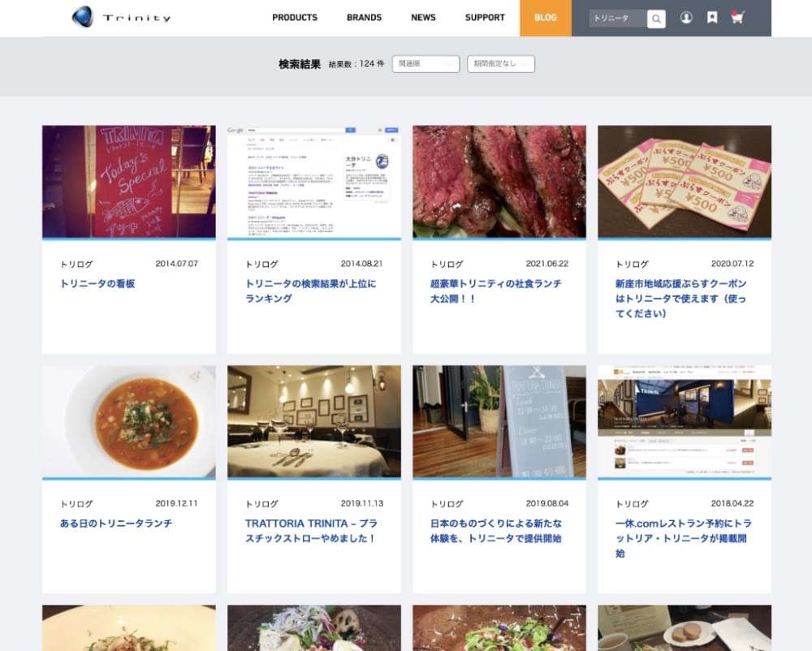812x651 pixels.
Task: Open the トリニータの看板 article link
Action: point(97,284)
